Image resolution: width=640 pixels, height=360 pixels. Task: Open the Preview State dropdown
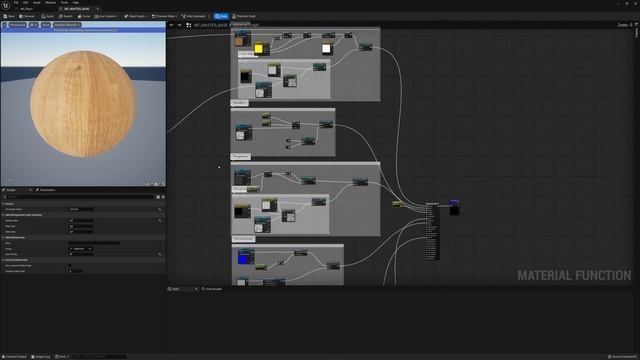pos(164,16)
